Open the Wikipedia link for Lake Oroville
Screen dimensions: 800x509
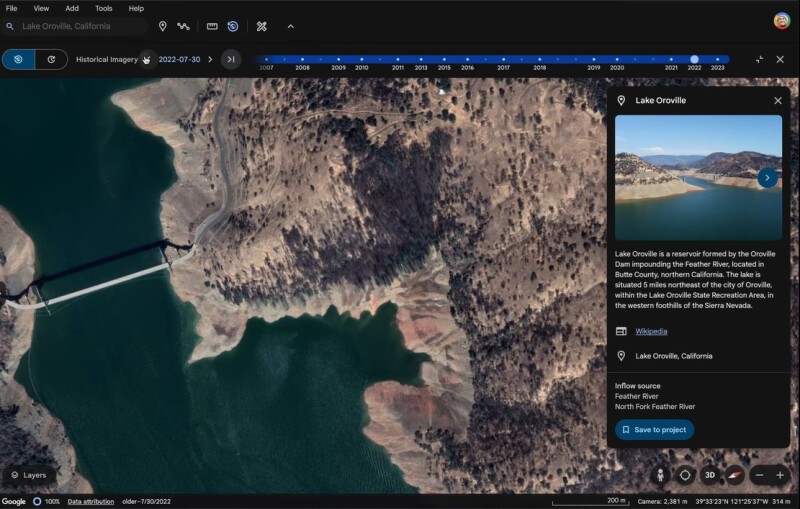(x=651, y=331)
